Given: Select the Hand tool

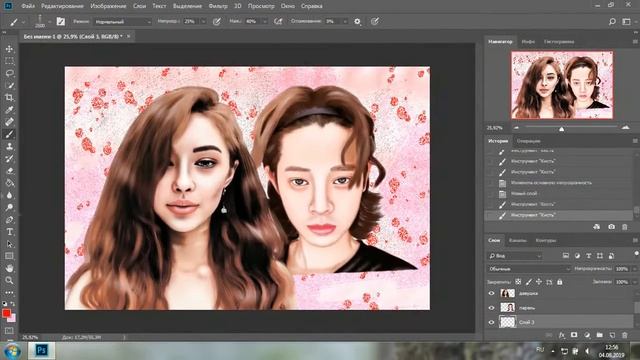Looking at the screenshot, I should pos(9,268).
